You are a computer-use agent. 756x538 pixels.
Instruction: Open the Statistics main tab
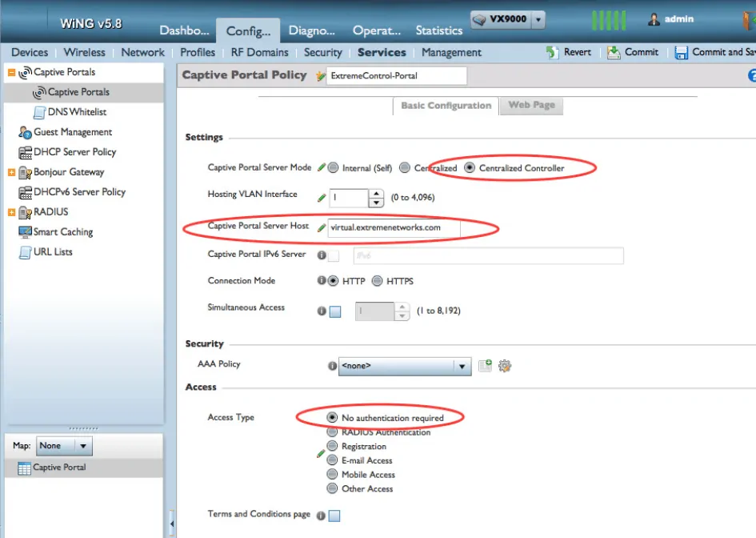tap(438, 30)
